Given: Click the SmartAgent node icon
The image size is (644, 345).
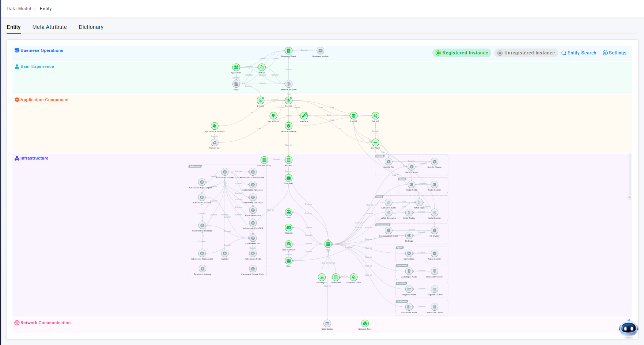Looking at the screenshot, I should (x=322, y=277).
